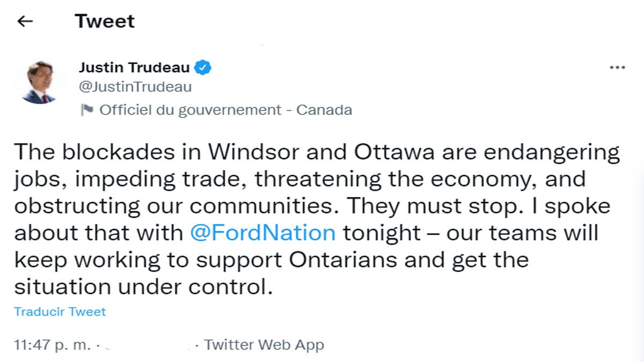Viewport: 644px width, 362px height.
Task: Click the @JustinTrudeau handle
Action: (x=133, y=86)
